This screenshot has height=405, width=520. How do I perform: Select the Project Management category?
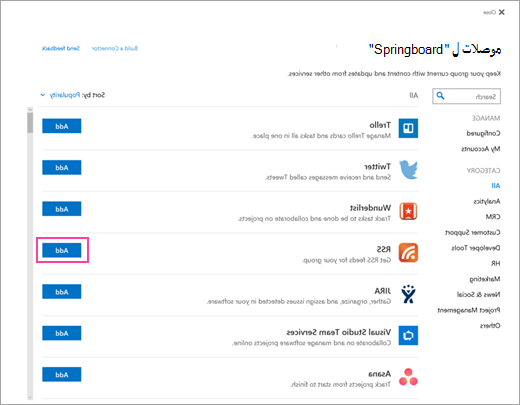[x=469, y=310]
